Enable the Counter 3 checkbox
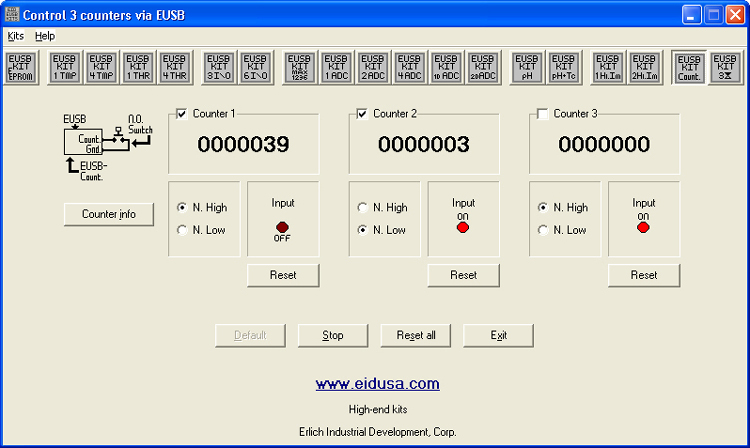Screen dimensions: 750x448 click(542, 114)
